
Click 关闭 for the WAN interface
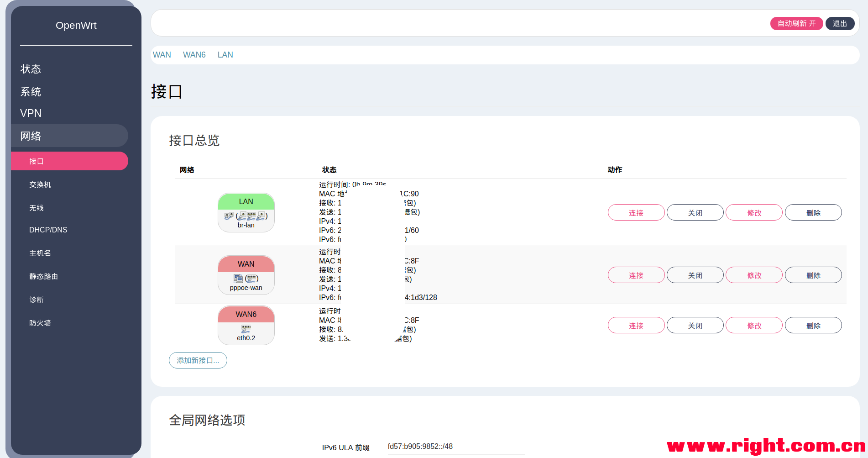click(x=695, y=275)
